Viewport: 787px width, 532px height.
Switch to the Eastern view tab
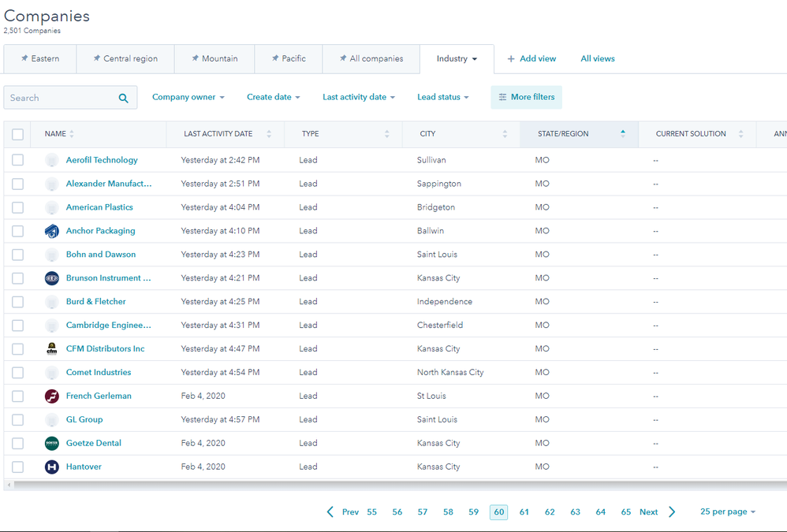[40, 58]
